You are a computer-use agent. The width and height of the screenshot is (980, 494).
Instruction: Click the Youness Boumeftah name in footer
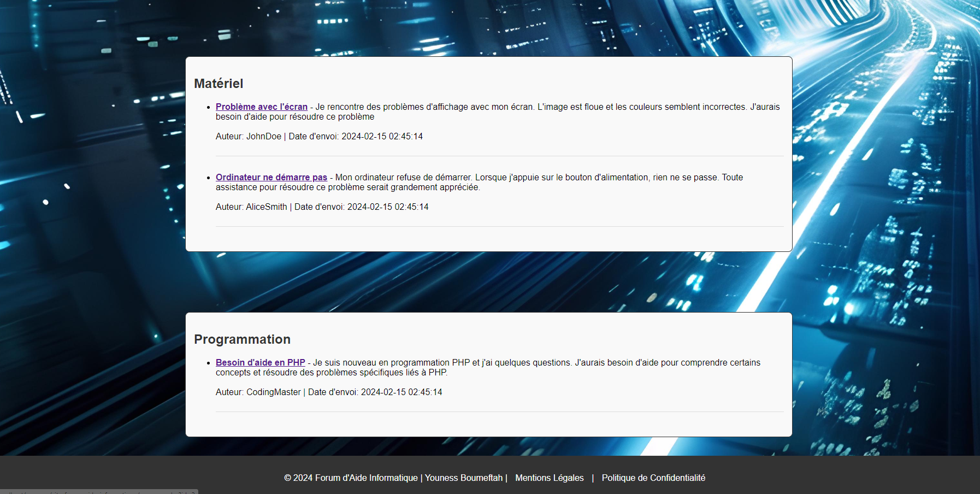click(x=463, y=478)
